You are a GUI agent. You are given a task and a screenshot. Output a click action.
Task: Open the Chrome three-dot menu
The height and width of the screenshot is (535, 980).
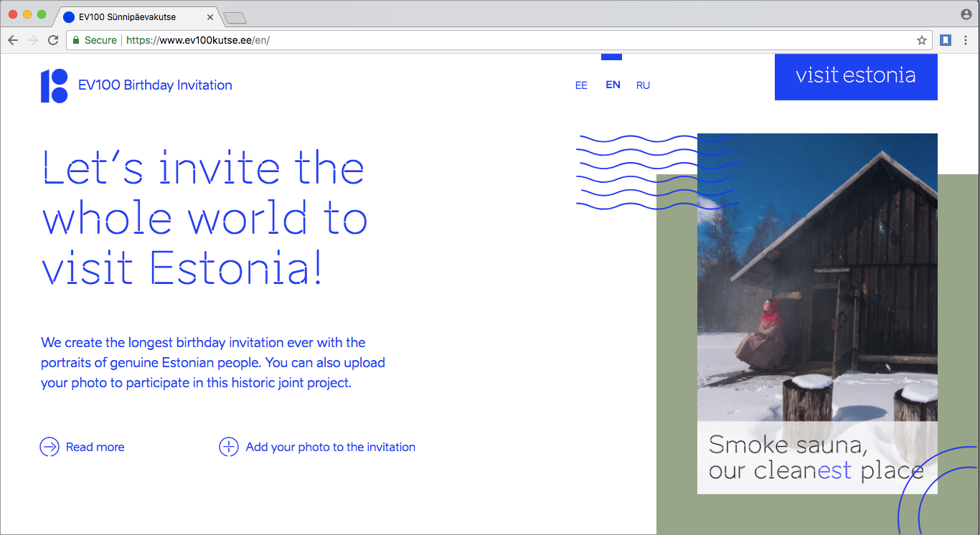point(966,40)
